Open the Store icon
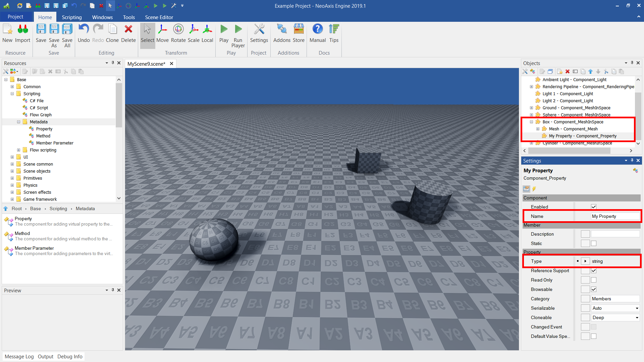Image resolution: width=644 pixels, height=362 pixels. 299,33
